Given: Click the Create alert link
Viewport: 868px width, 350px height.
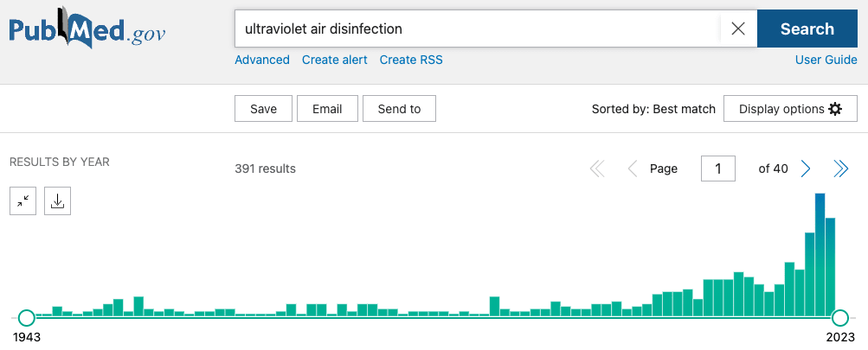Looking at the screenshot, I should (334, 60).
